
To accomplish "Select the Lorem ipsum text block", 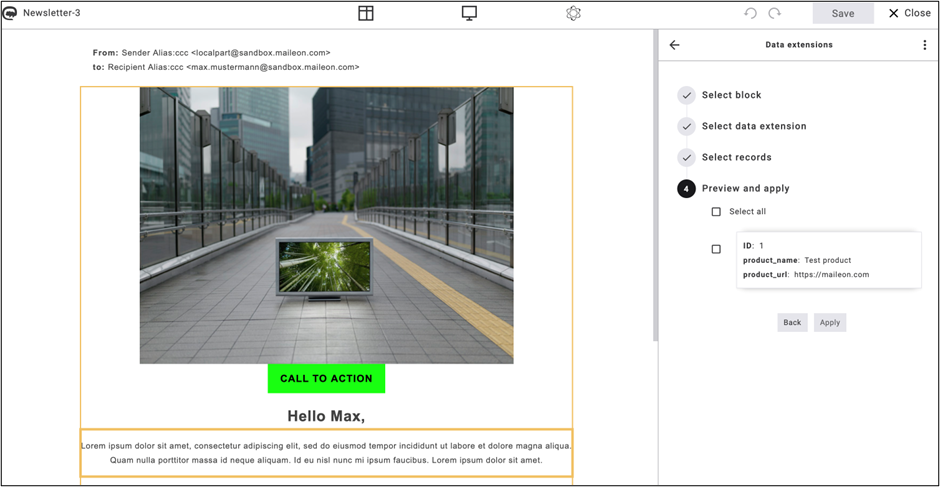I will click(326, 453).
